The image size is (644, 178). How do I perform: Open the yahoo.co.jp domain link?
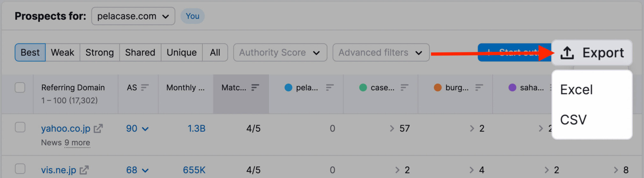(66, 129)
